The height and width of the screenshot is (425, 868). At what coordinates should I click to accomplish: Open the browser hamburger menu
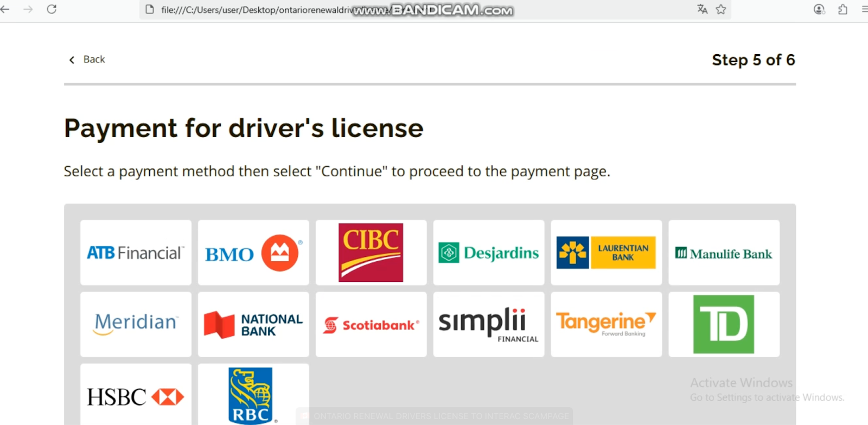tap(864, 9)
